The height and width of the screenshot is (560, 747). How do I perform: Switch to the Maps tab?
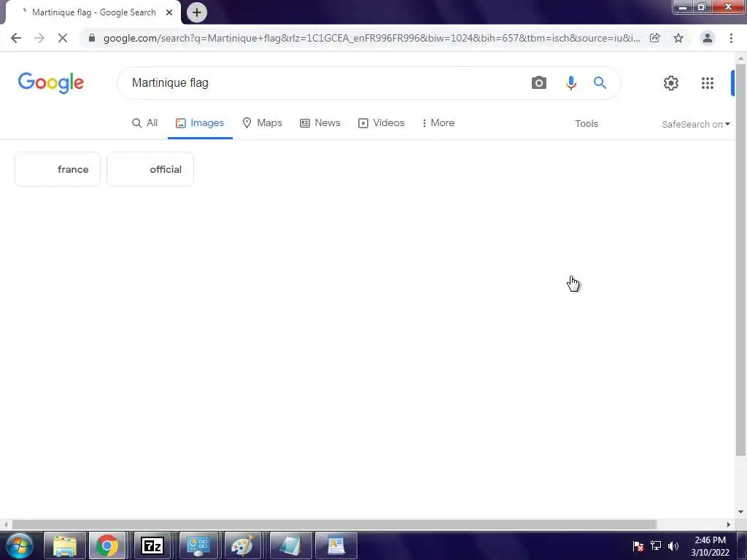coord(262,122)
